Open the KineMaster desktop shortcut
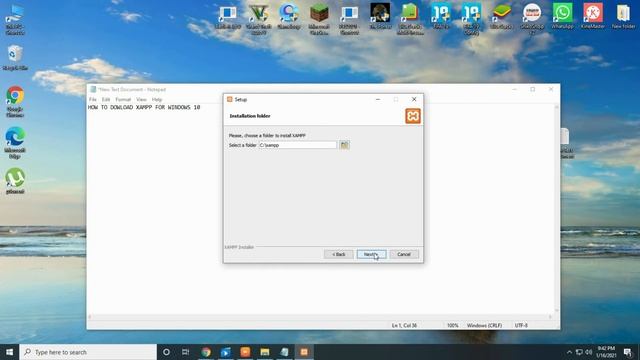Image resolution: width=640 pixels, height=360 pixels. [x=593, y=16]
